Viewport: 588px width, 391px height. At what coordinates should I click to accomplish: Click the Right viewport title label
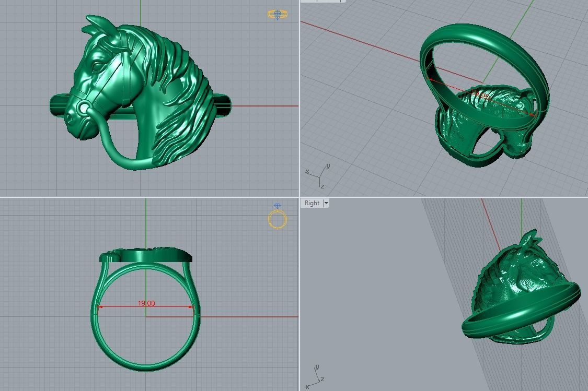pyautogui.click(x=312, y=203)
